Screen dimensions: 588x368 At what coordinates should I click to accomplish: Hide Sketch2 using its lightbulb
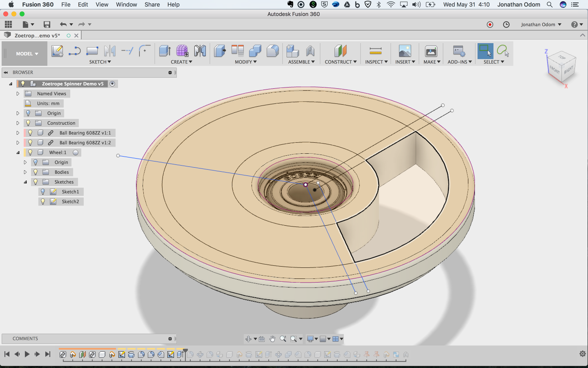click(x=43, y=201)
